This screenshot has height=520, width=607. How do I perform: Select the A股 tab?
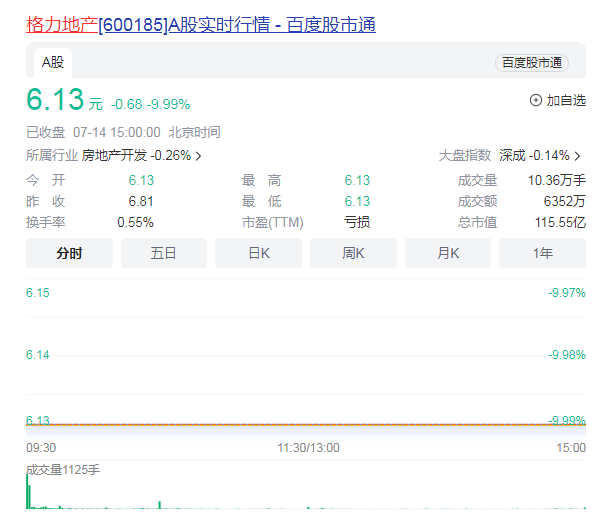pyautogui.click(x=52, y=62)
